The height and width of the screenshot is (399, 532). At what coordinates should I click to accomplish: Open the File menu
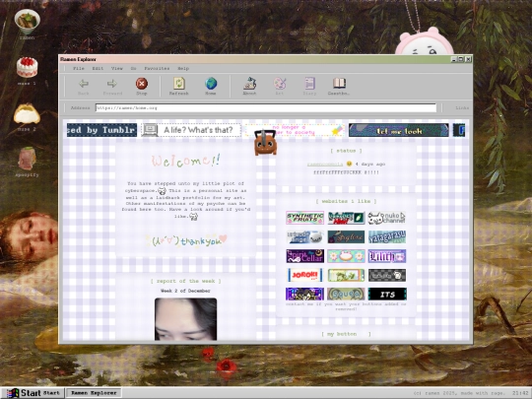pos(79,68)
